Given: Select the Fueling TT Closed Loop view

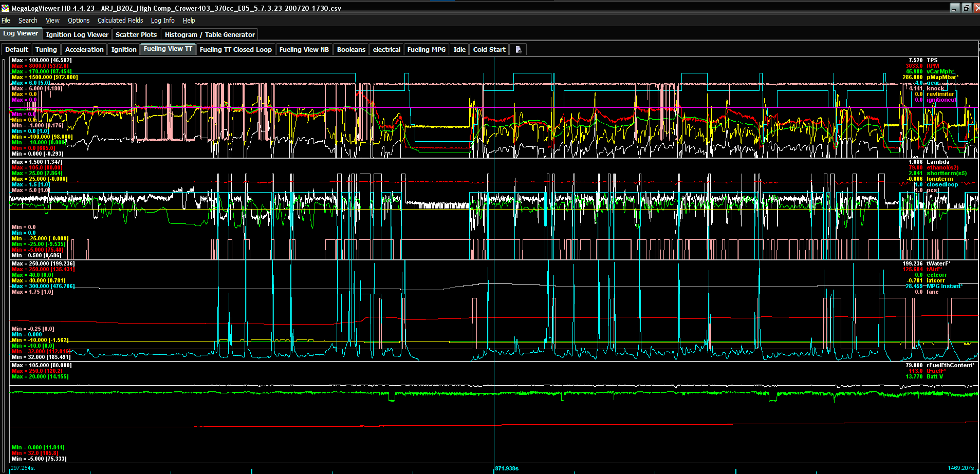Looking at the screenshot, I should point(235,50).
